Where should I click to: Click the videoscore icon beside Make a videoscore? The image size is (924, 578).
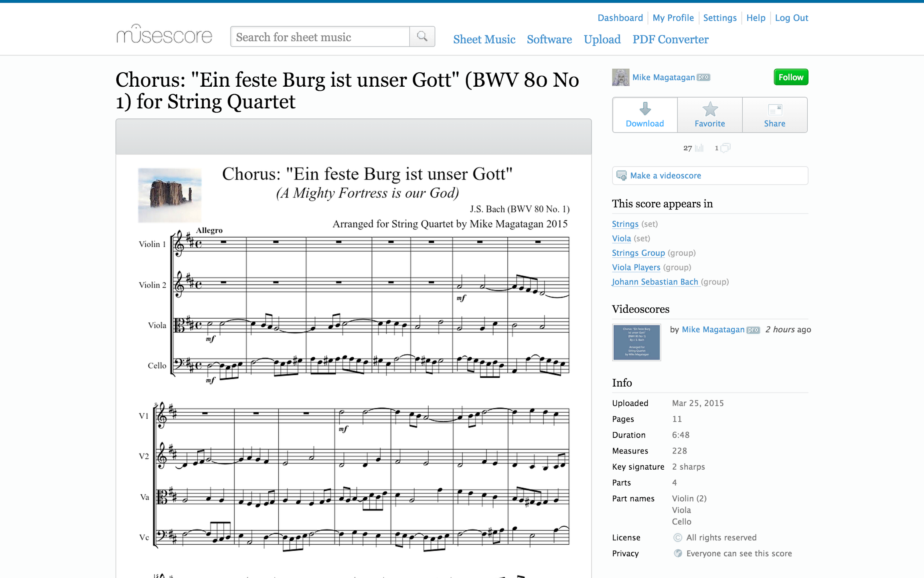(x=621, y=175)
